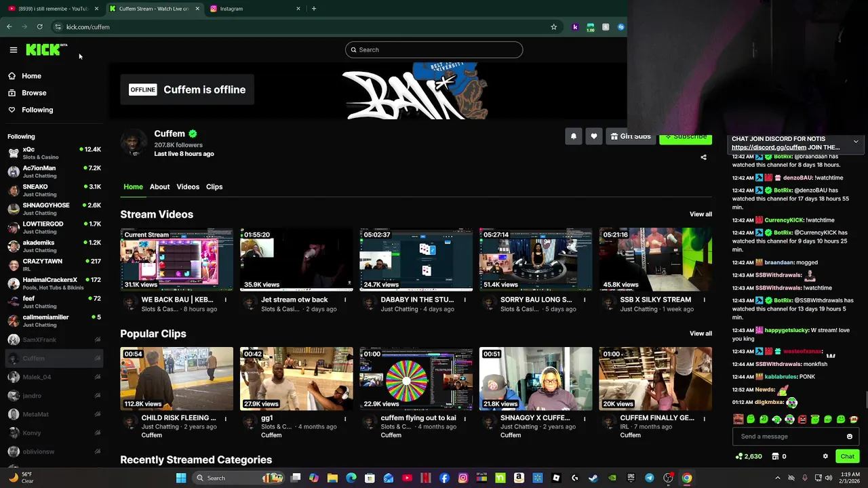Screen dimensions: 868x488
Task: Close the Kick browser tab
Action: point(197,9)
